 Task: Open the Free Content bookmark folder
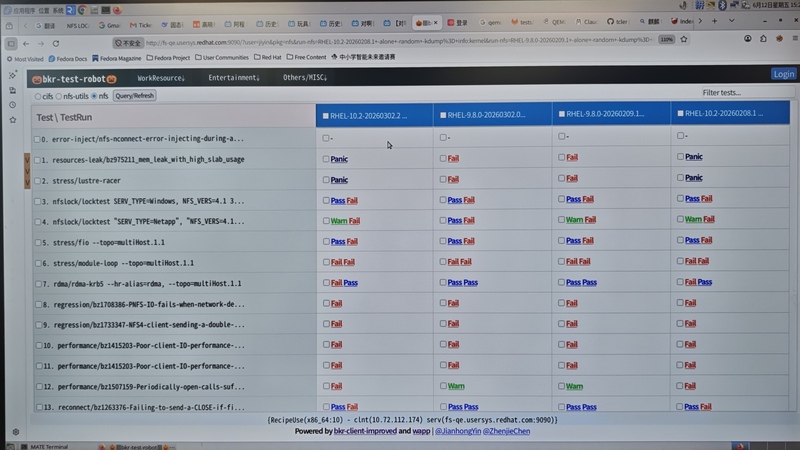click(306, 57)
